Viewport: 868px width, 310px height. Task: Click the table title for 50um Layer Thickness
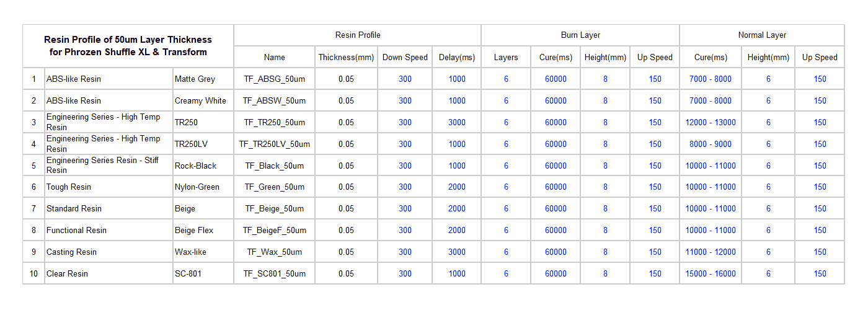tap(128, 46)
